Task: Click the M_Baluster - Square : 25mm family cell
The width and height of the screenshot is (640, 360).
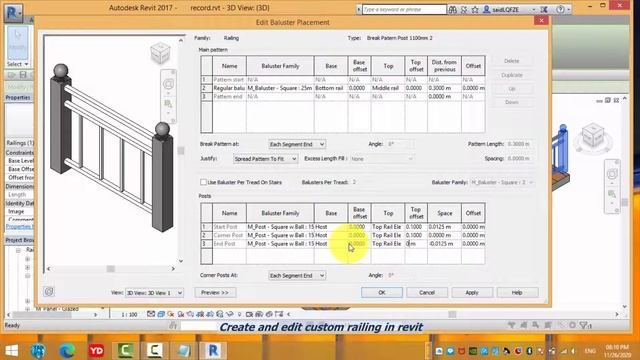Action: [280, 88]
